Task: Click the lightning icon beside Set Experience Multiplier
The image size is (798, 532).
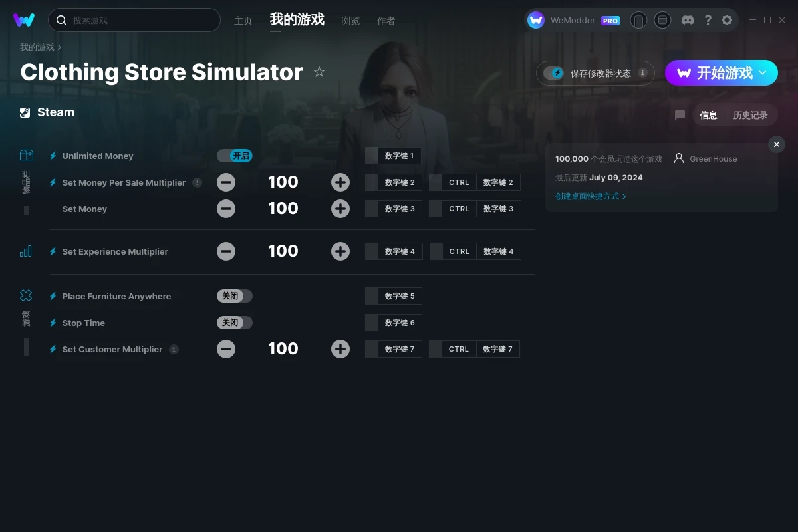Action: (53, 251)
